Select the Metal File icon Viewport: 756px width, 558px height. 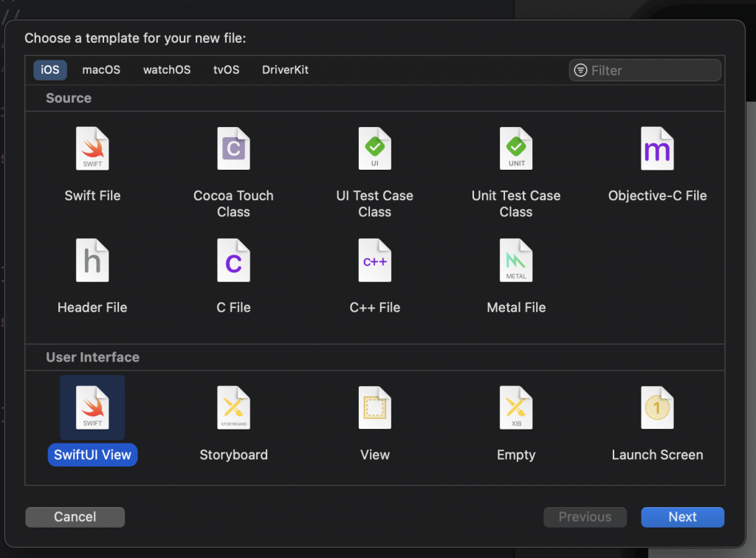pos(516,261)
